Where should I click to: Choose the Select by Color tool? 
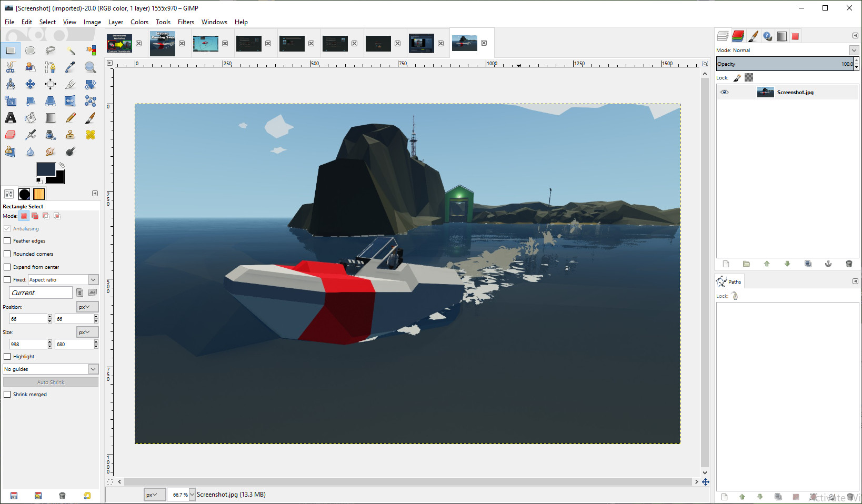(91, 51)
